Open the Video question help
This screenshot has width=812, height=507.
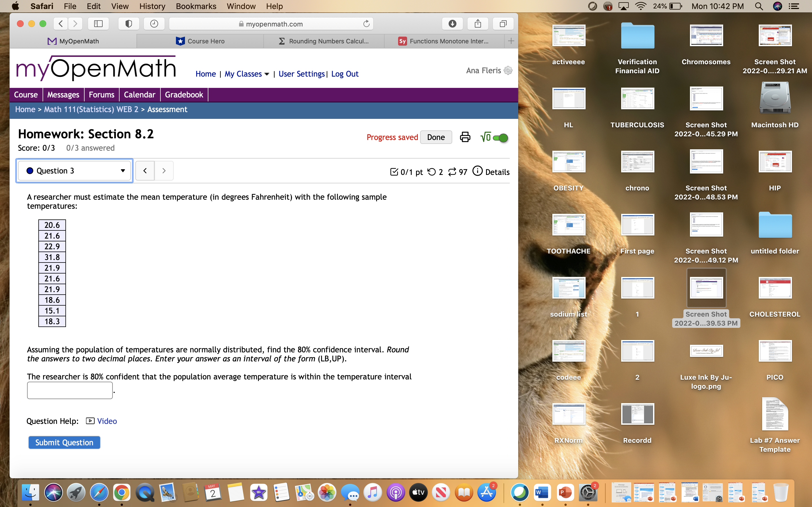[x=107, y=421]
